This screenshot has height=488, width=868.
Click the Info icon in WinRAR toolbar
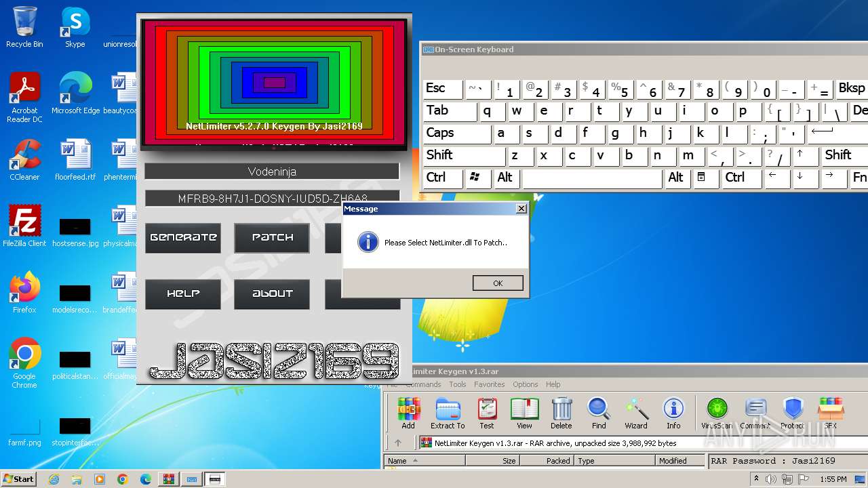[x=673, y=413]
